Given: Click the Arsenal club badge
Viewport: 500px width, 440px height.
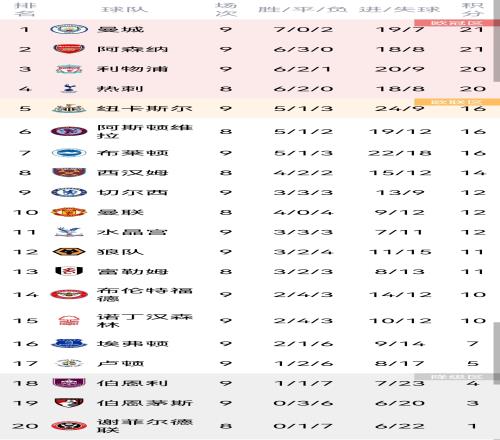Looking at the screenshot, I should click(x=69, y=49).
